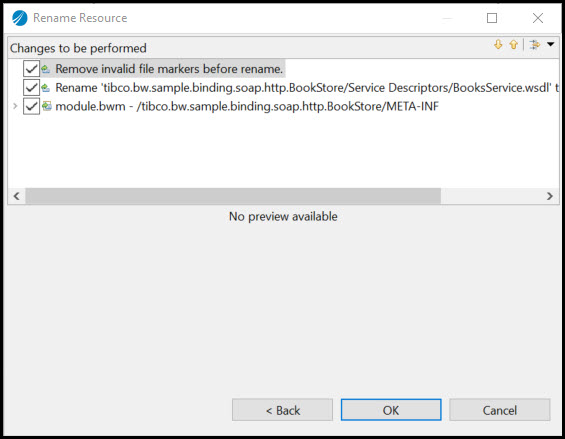Select next change down arrow icon
The image size is (565, 439).
pos(498,45)
